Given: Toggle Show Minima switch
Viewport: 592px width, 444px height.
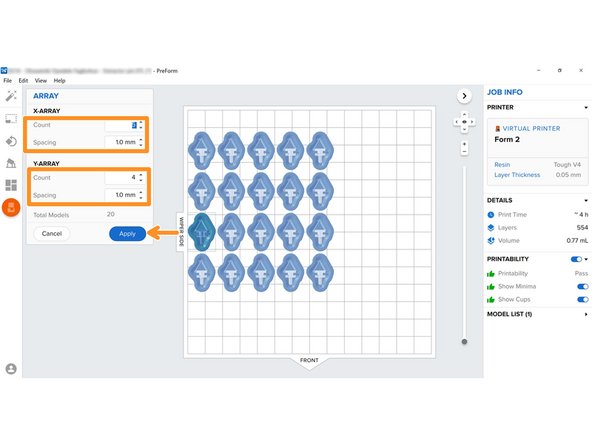Looking at the screenshot, I should point(583,287).
